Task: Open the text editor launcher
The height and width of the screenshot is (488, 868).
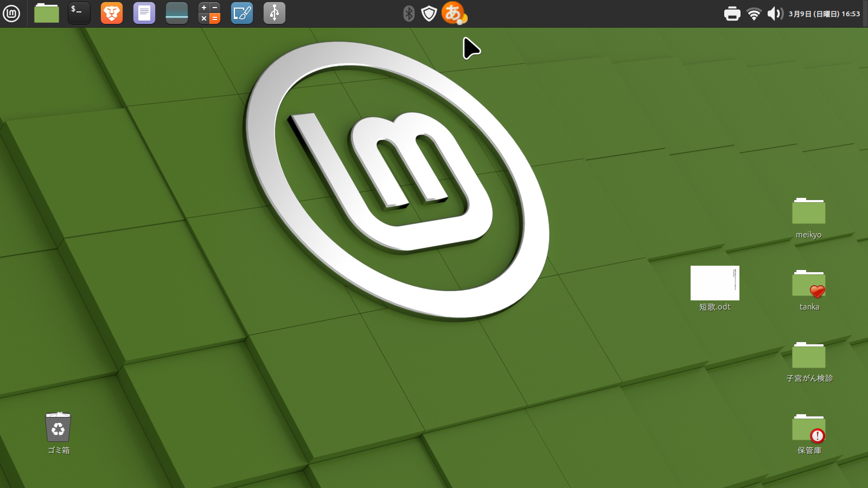Action: [144, 13]
